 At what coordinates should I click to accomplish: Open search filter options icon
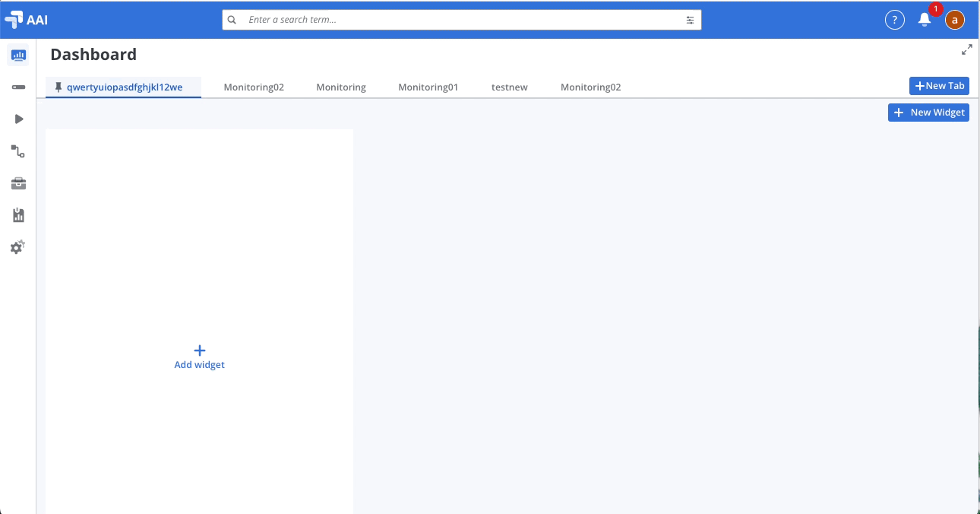691,20
